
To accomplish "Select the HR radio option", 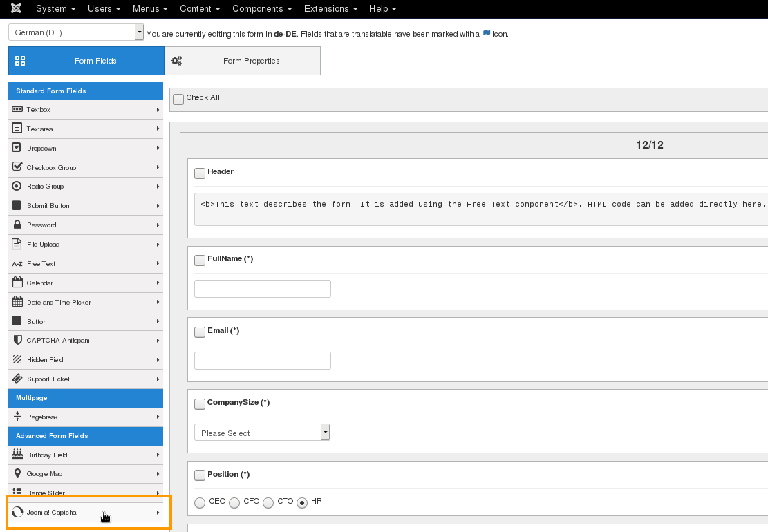I will [302, 502].
